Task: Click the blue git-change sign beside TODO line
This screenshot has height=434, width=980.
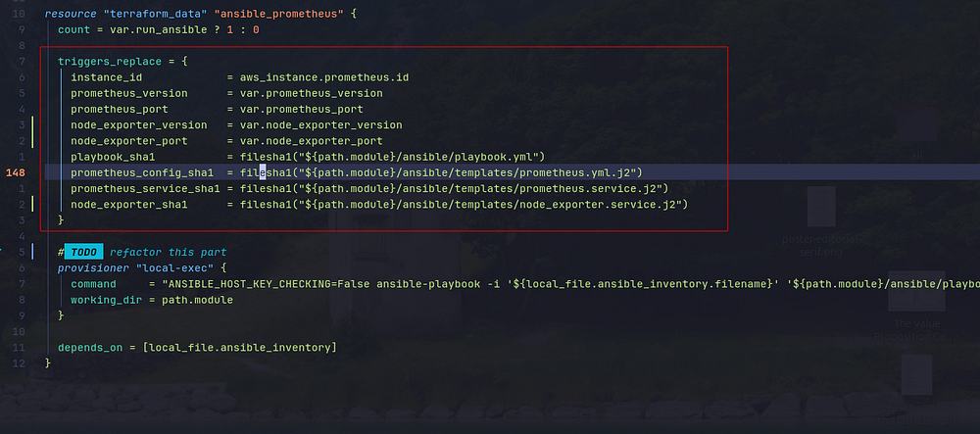Action: click(32, 253)
